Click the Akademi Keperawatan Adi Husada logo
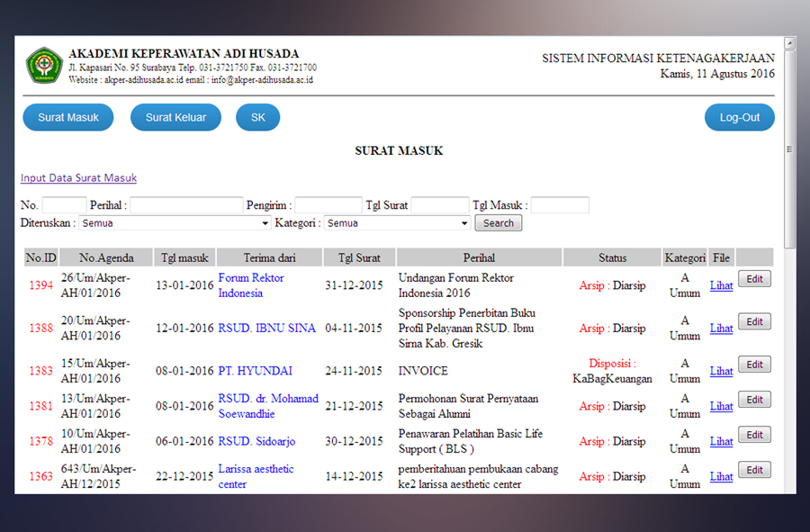 [43, 66]
